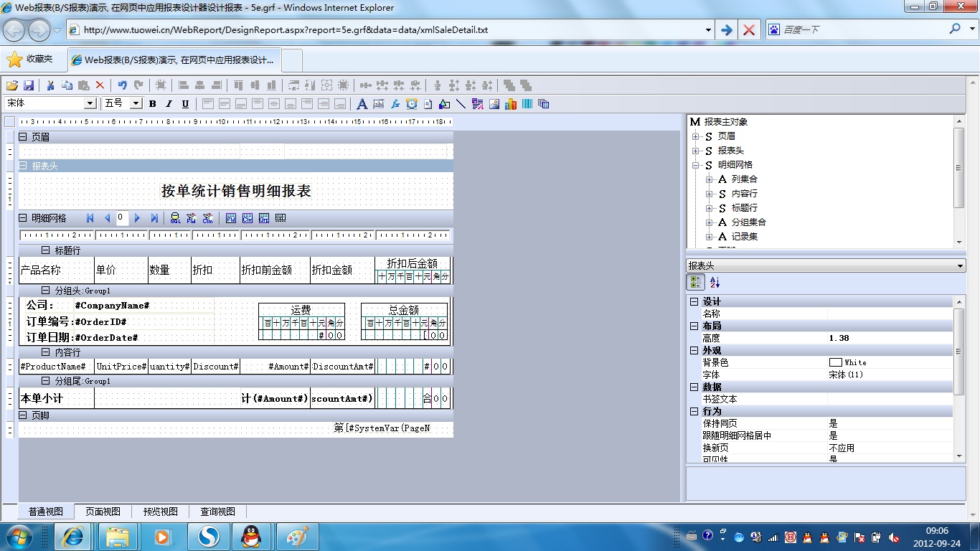Expand the 列集合 node in object tree
The width and height of the screenshot is (980, 551).
tap(710, 179)
